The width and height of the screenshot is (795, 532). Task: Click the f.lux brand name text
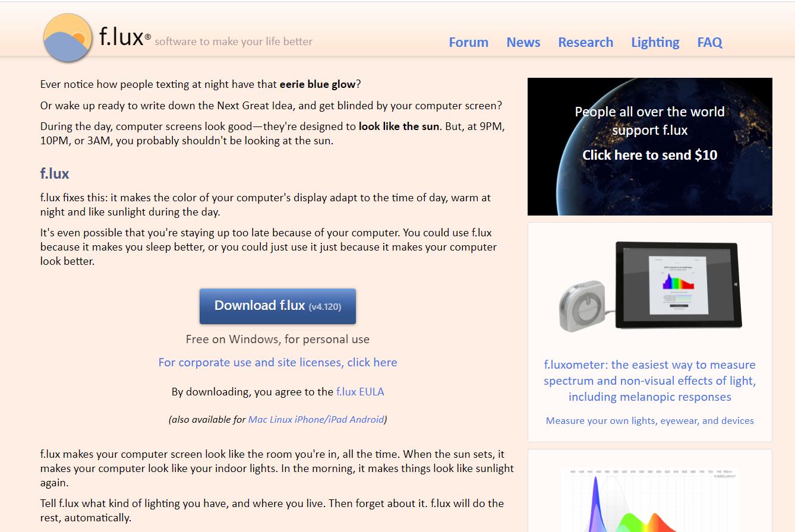(121, 37)
